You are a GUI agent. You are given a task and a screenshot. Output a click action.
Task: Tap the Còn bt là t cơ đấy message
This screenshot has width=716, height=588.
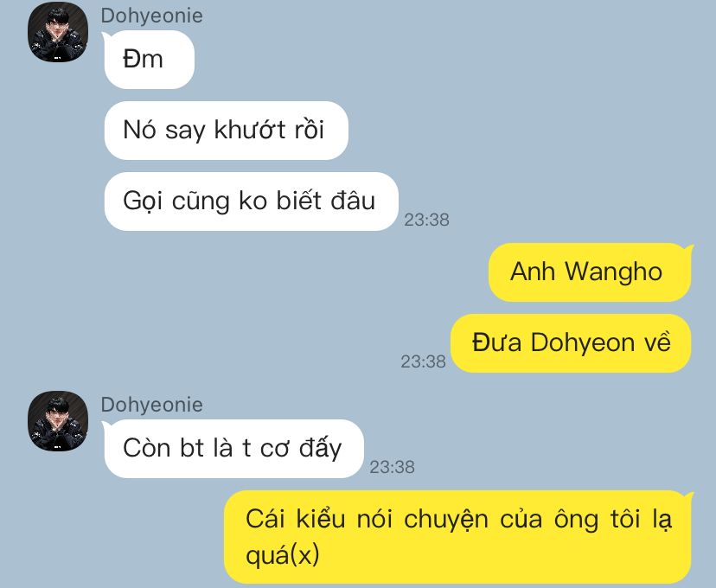[233, 448]
